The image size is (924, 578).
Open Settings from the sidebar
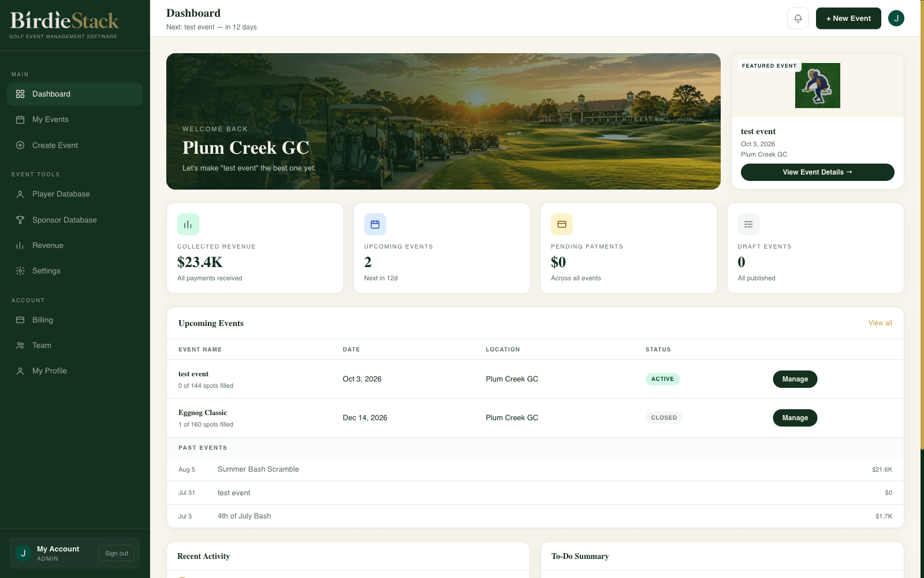click(x=75, y=271)
